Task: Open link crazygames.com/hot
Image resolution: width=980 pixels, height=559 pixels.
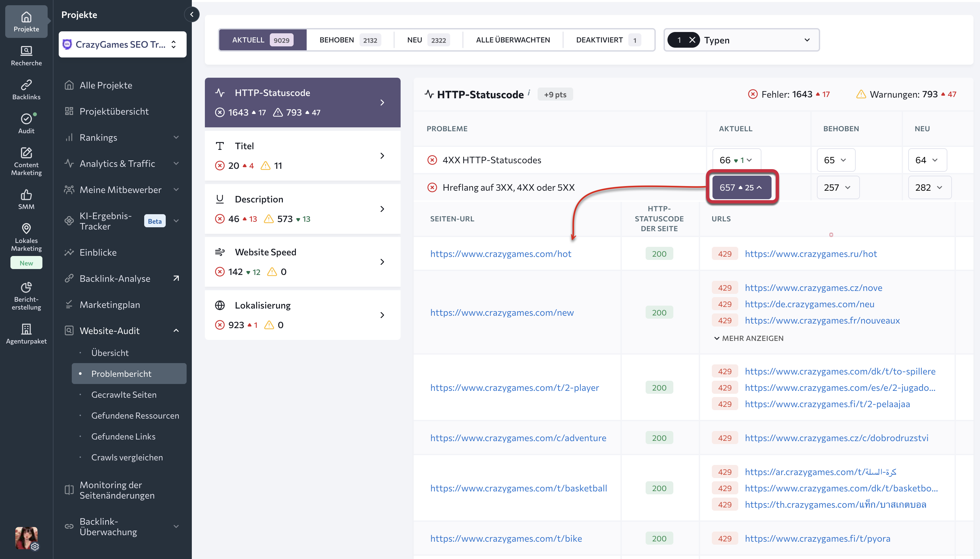Action: click(x=500, y=254)
